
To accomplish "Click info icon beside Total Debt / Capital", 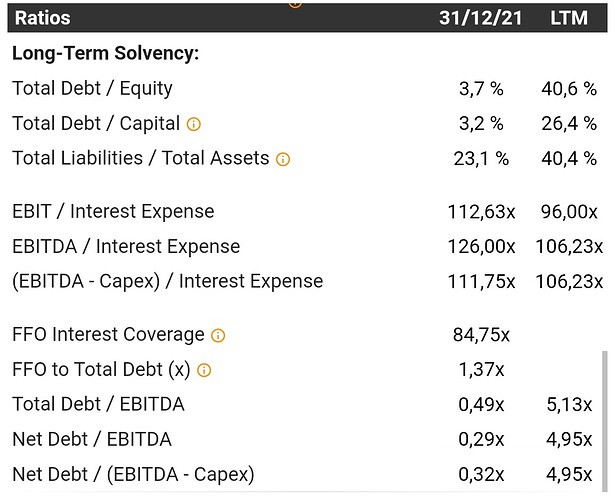I will tap(194, 124).
